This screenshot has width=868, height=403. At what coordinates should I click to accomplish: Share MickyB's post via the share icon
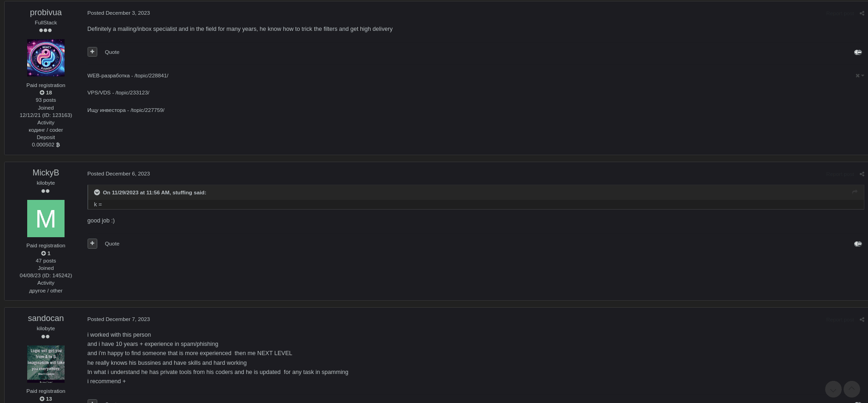click(x=862, y=174)
